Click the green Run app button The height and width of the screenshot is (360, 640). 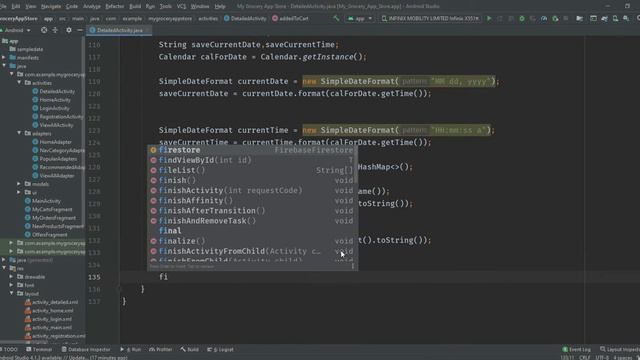pyautogui.click(x=489, y=18)
